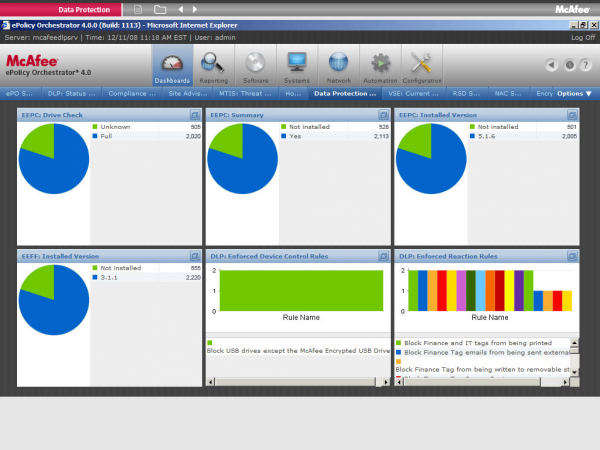This screenshot has width=600, height=450.
Task: Switch to the Site Advis... dashboard tab
Action: click(x=188, y=93)
